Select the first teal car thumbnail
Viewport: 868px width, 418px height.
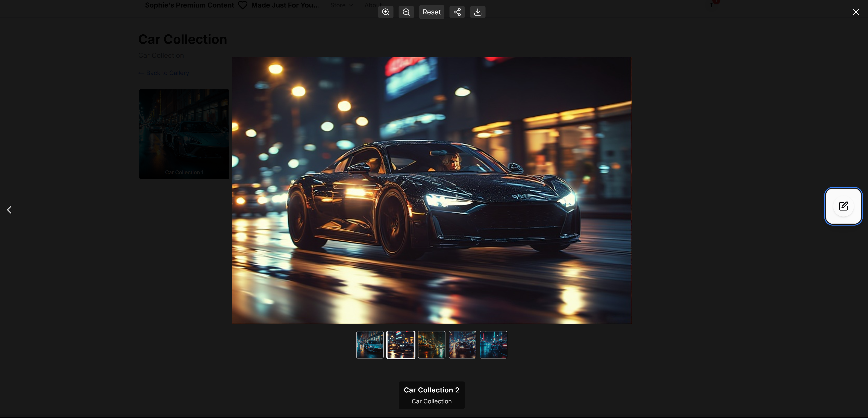[370, 345]
